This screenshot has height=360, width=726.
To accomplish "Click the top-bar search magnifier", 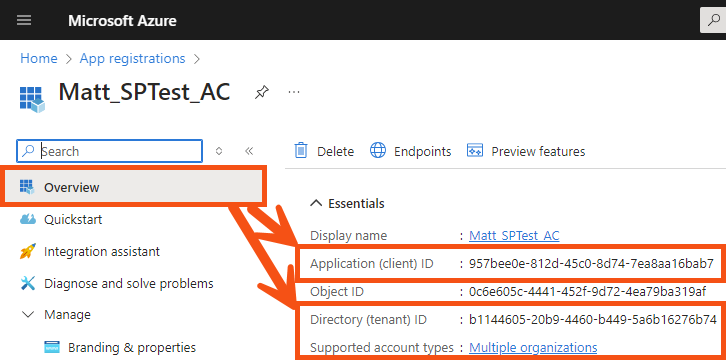I will coord(714,20).
